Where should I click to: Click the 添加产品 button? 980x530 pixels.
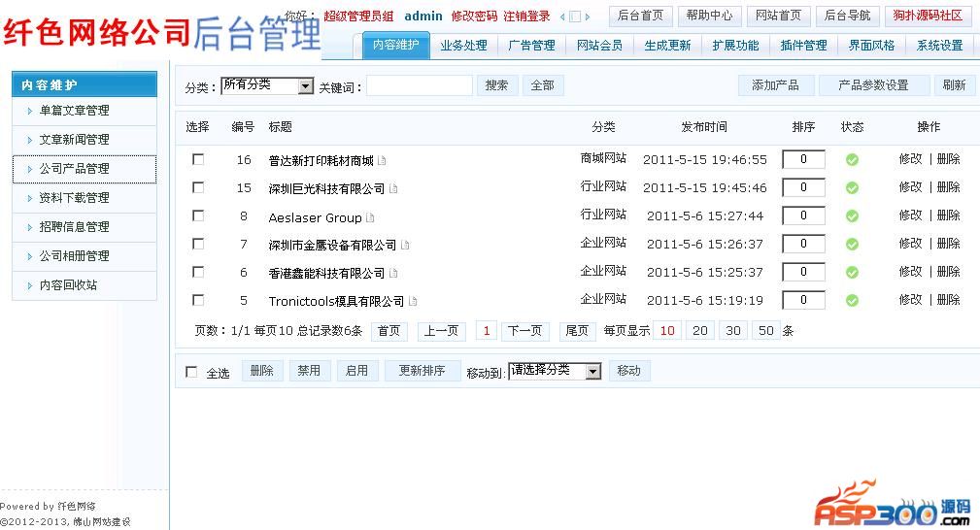coord(776,85)
